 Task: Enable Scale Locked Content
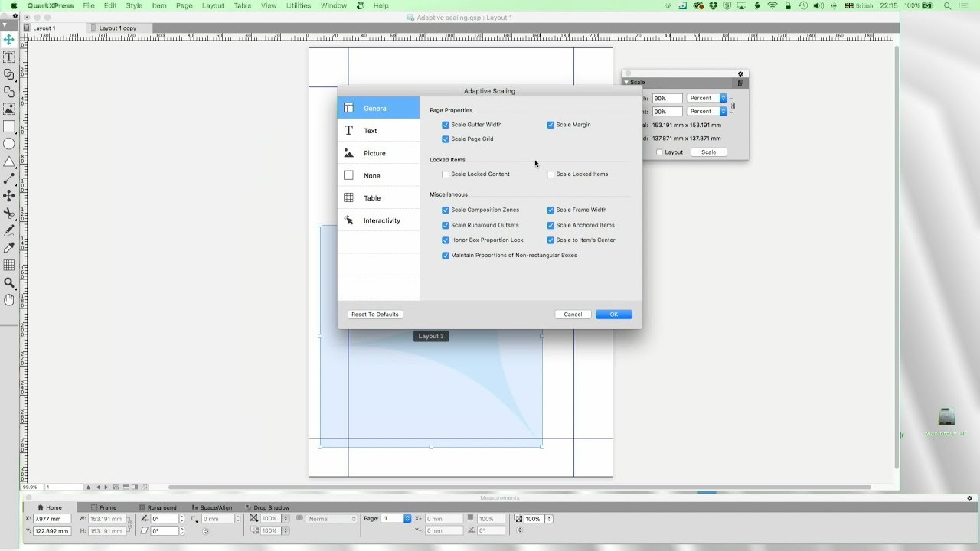click(x=446, y=174)
